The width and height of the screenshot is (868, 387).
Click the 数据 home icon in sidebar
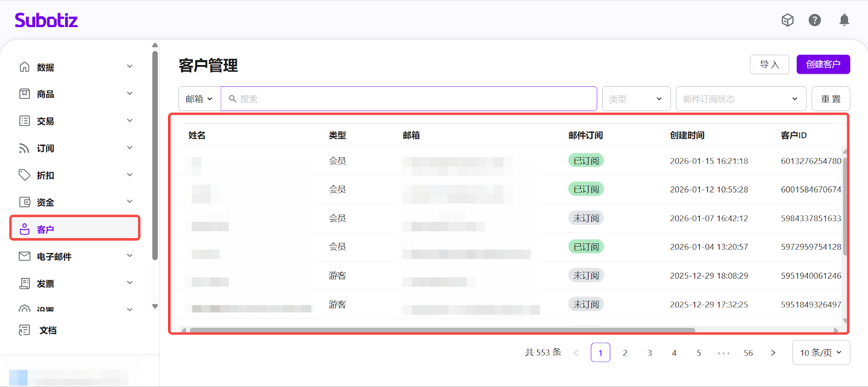point(24,67)
